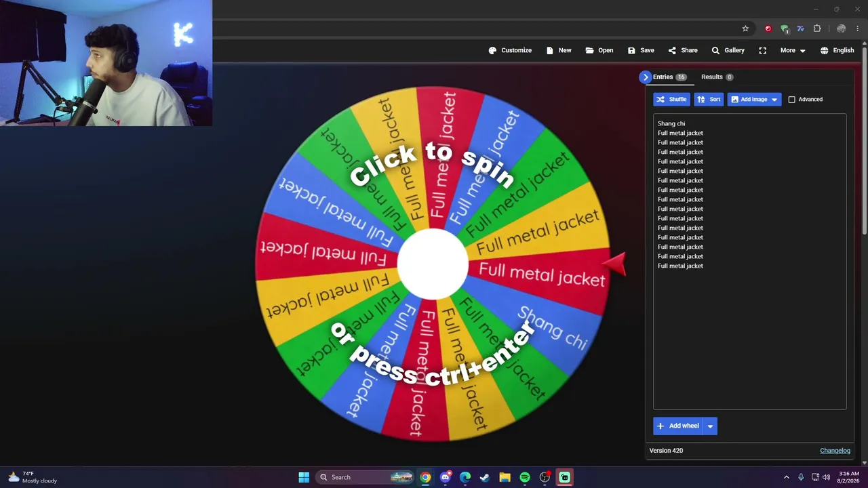Open the wheel Gallery
868x488 pixels.
(728, 50)
